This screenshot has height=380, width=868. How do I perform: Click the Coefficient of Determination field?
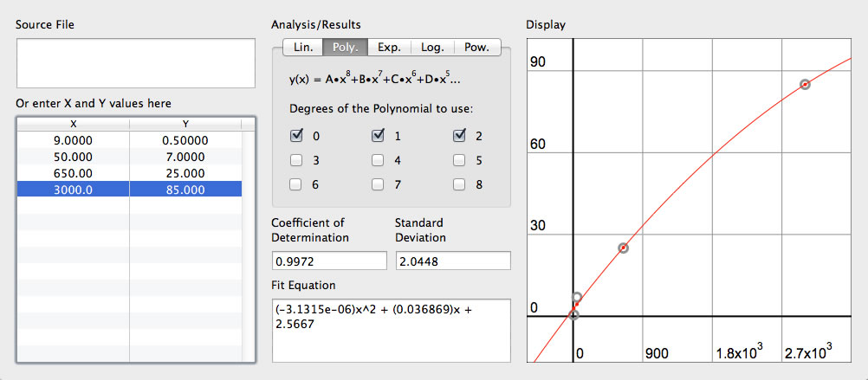pyautogui.click(x=329, y=261)
